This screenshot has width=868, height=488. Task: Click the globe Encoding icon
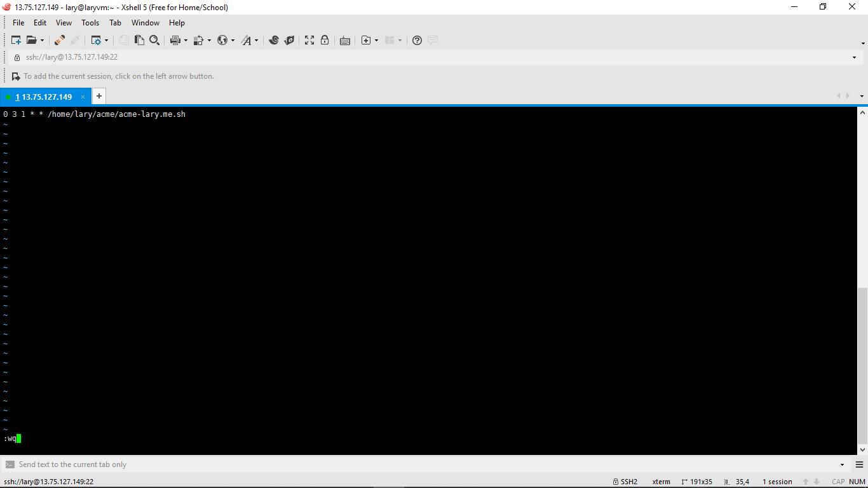pos(222,40)
